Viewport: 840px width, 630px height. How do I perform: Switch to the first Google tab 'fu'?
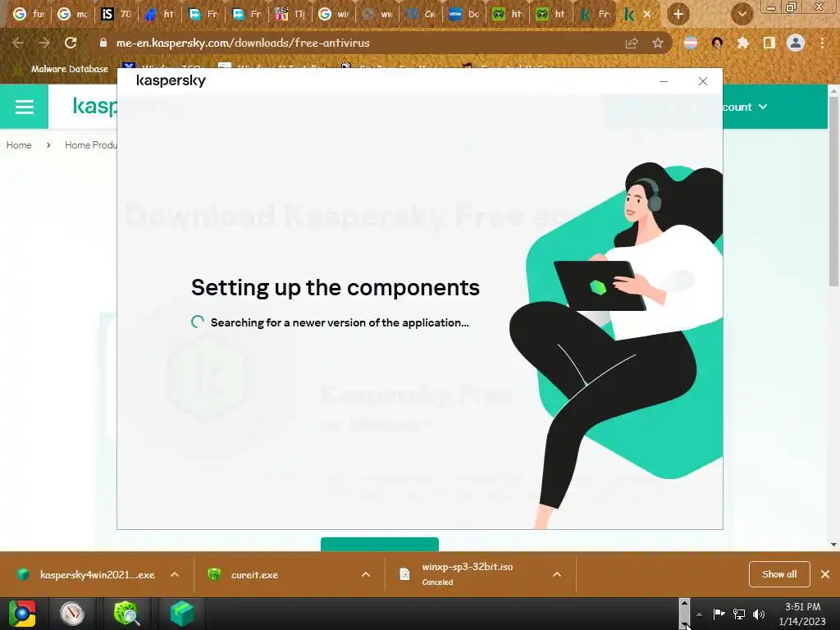coord(28,14)
